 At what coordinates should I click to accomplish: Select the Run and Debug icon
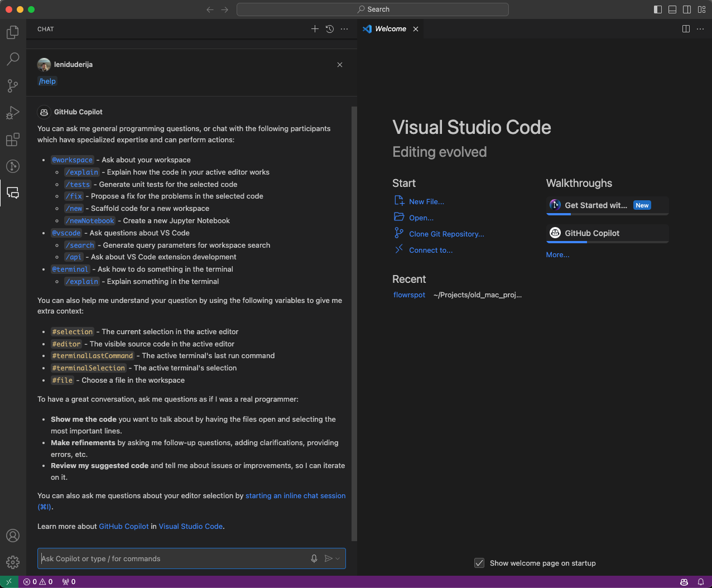(12, 112)
